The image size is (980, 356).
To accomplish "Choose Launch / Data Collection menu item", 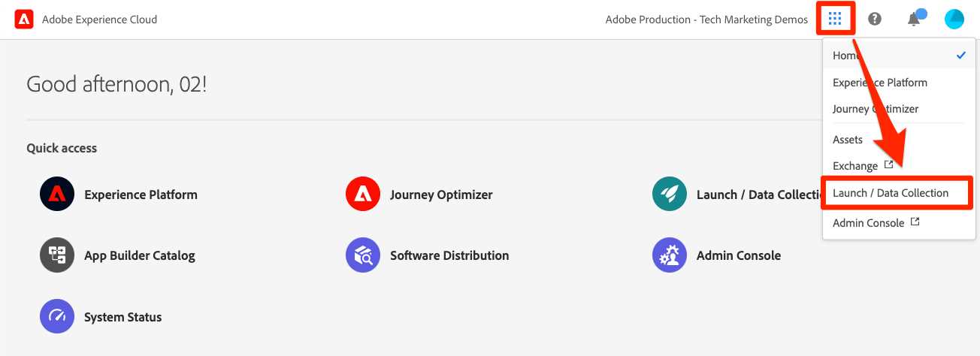I will [891, 193].
